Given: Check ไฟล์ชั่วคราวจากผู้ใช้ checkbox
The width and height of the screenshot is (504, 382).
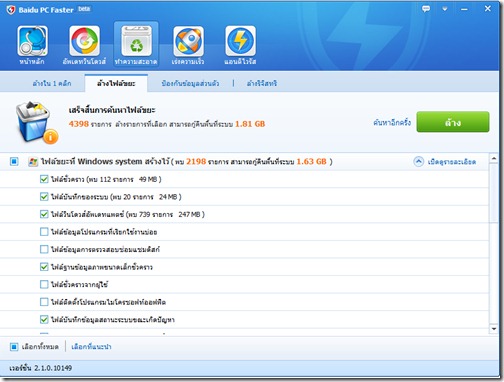Looking at the screenshot, I should coord(44,284).
